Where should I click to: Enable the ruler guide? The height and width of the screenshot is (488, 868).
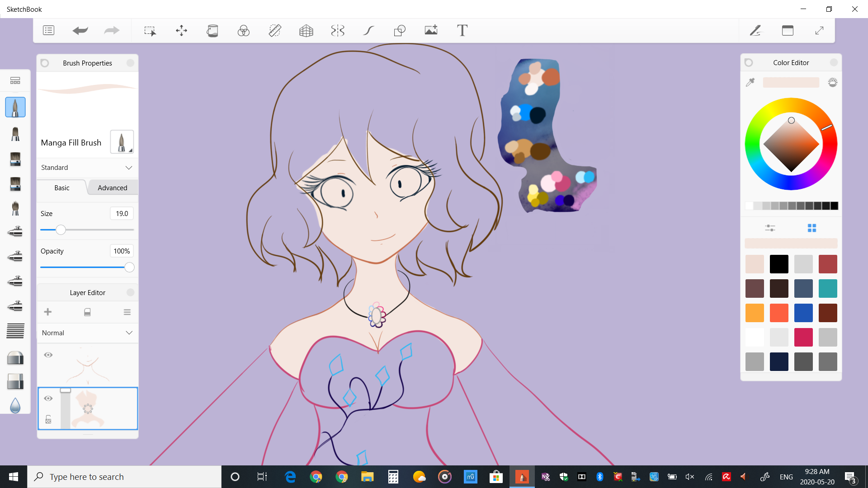click(275, 30)
